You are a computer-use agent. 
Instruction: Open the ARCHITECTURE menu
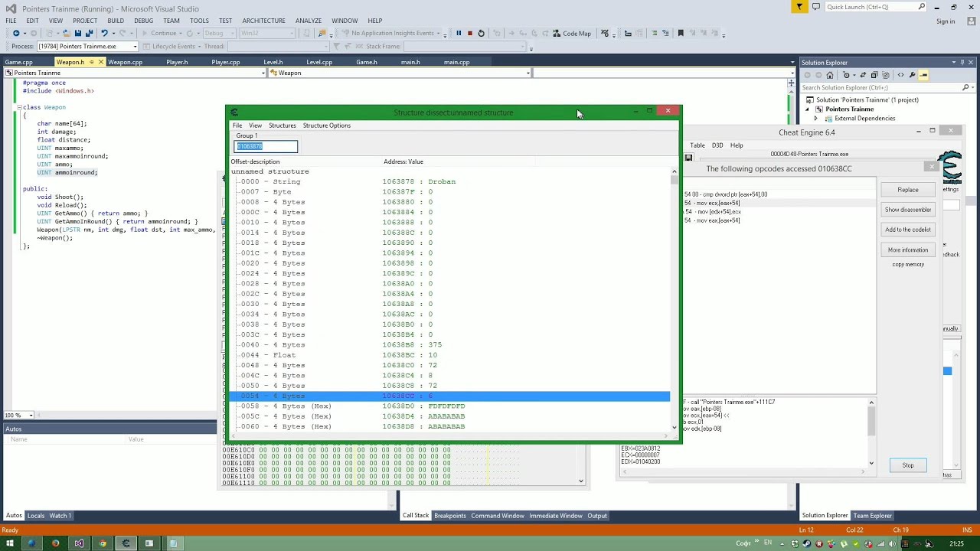pos(263,21)
